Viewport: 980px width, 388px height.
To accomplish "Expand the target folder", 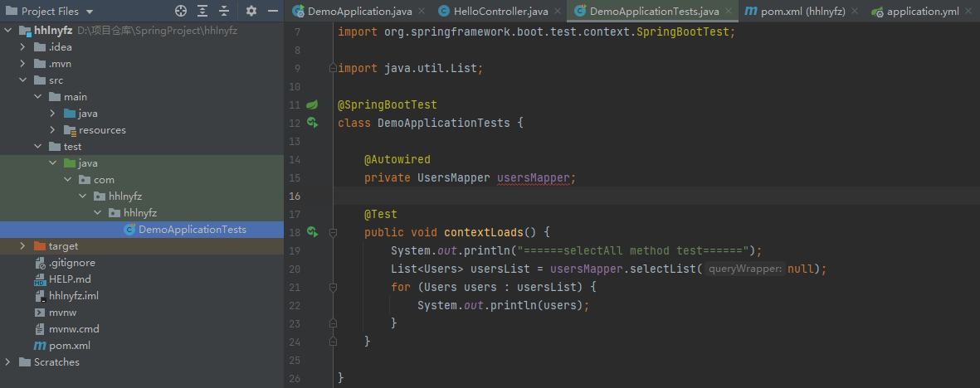I will pyautogui.click(x=23, y=246).
